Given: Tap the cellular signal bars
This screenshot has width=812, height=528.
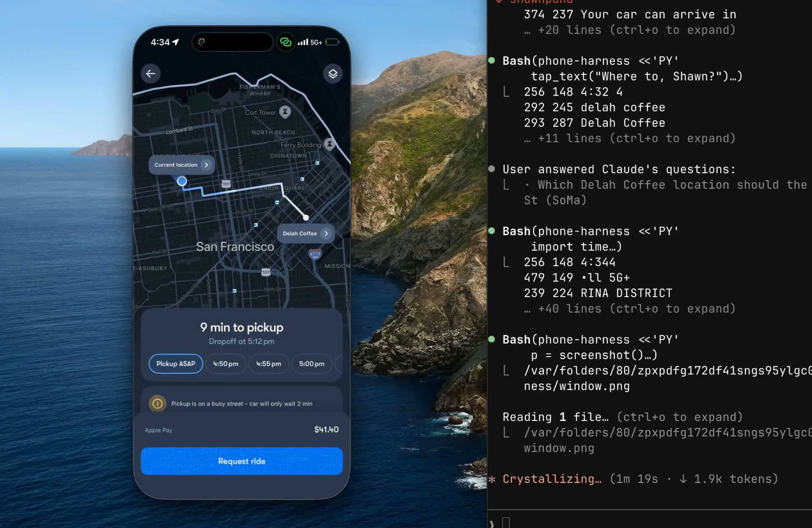Looking at the screenshot, I should point(303,42).
